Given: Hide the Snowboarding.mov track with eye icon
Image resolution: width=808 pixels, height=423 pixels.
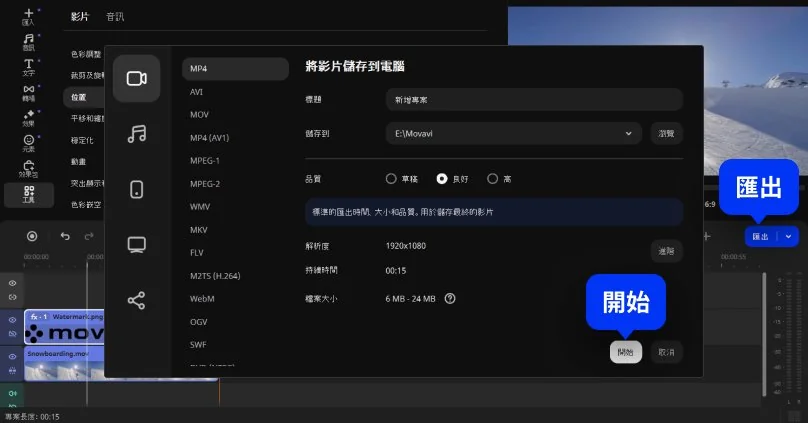Looking at the screenshot, I should coord(12,357).
